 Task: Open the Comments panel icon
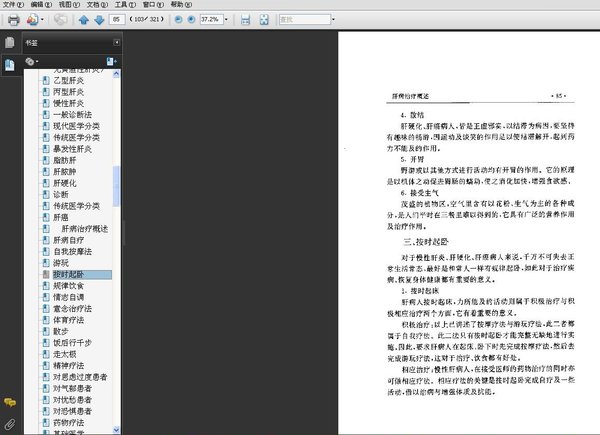pyautogui.click(x=10, y=401)
